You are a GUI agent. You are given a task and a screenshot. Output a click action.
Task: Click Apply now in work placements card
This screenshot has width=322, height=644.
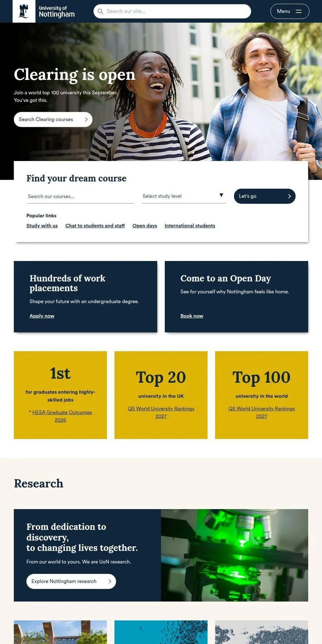pyautogui.click(x=42, y=316)
